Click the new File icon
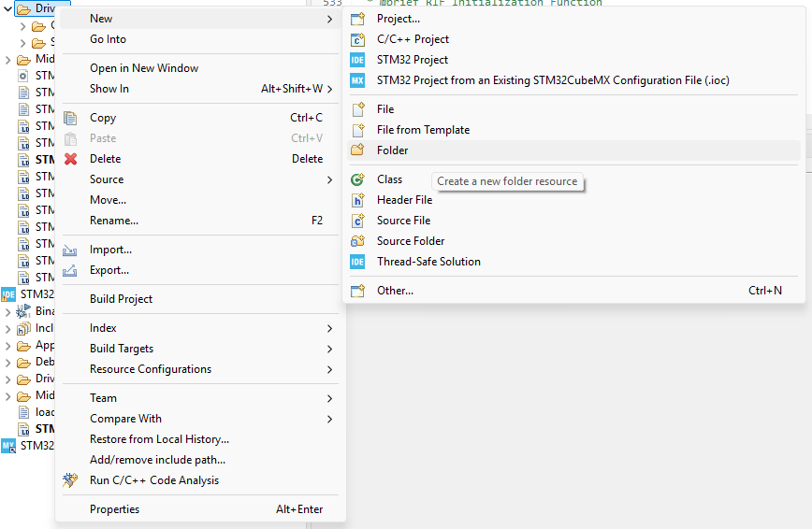 pyautogui.click(x=358, y=109)
